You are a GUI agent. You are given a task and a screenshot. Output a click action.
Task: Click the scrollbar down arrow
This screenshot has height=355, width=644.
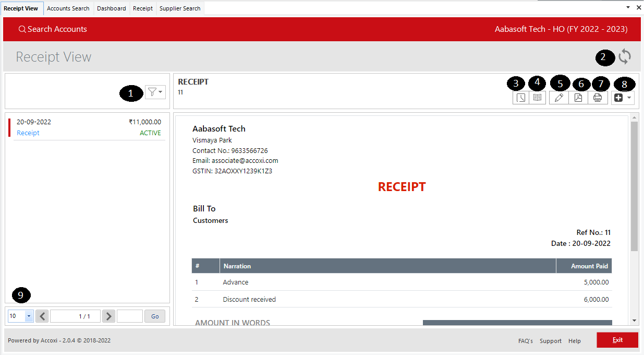coord(634,320)
